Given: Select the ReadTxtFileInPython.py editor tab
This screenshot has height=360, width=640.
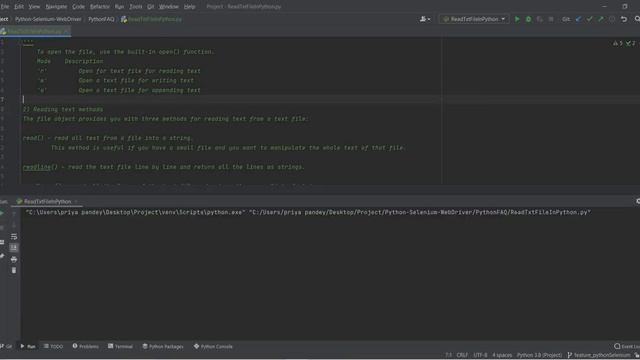Looking at the screenshot, I should pyautogui.click(x=35, y=31).
